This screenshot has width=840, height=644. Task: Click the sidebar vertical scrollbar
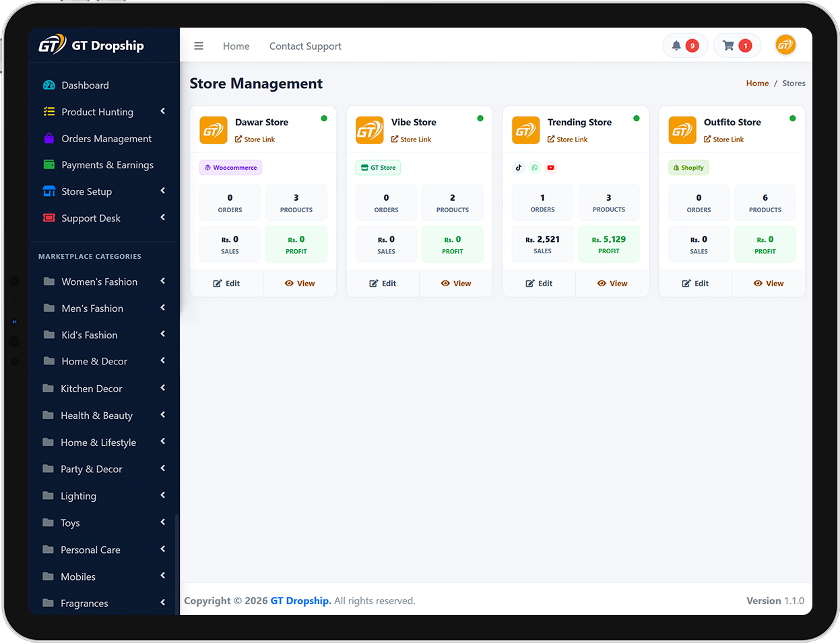[177, 564]
